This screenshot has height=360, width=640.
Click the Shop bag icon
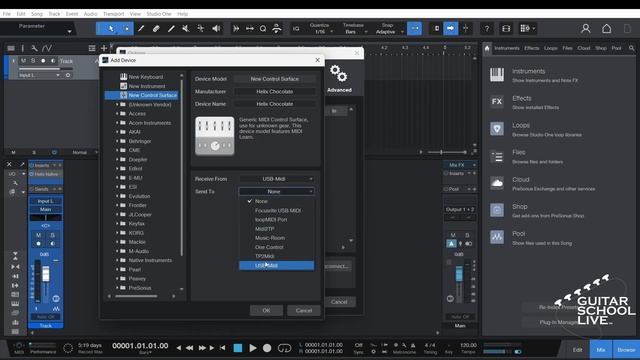click(x=497, y=210)
